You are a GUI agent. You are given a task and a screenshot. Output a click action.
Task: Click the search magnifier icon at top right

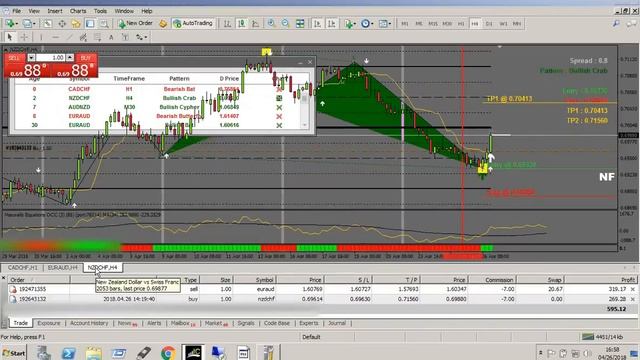tap(616, 24)
